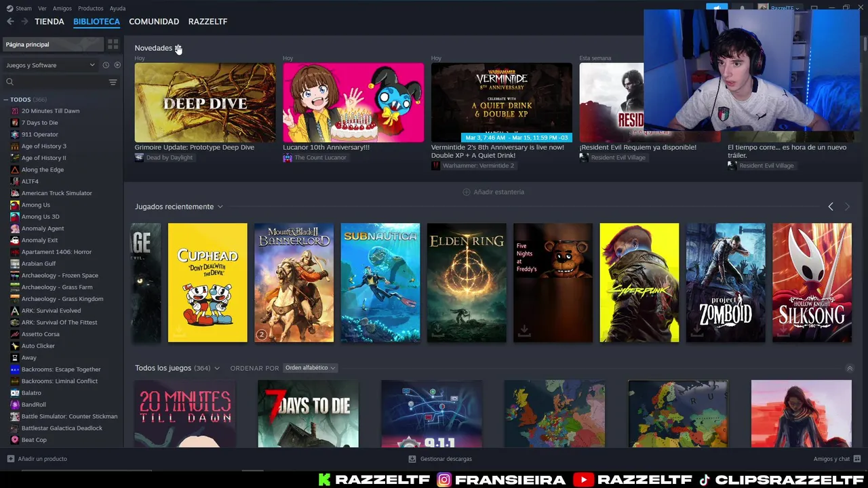Viewport: 868px width, 488px height.
Task: Go forward with the right navigation arrow
Action: [x=24, y=22]
